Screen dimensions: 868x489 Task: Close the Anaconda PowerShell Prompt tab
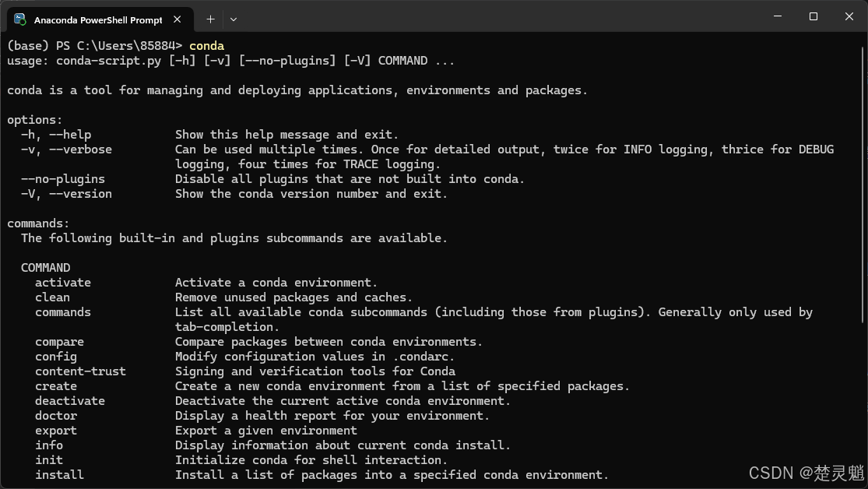(x=177, y=19)
